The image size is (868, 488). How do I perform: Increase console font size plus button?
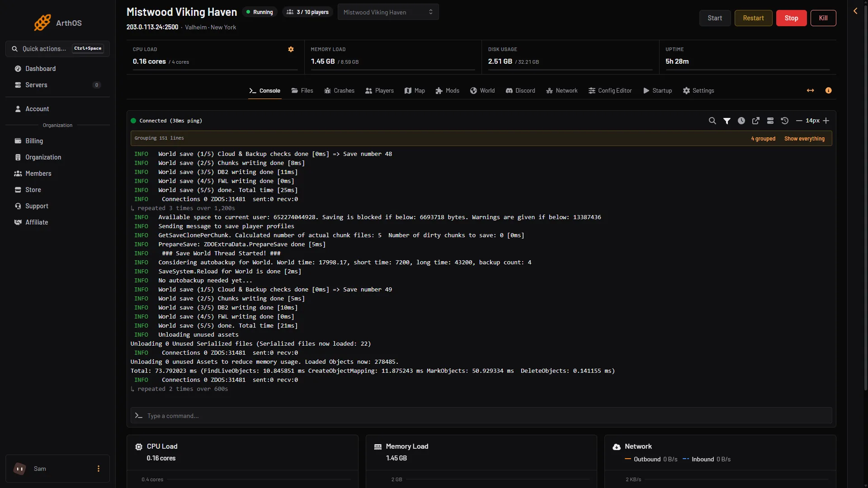[x=826, y=121]
